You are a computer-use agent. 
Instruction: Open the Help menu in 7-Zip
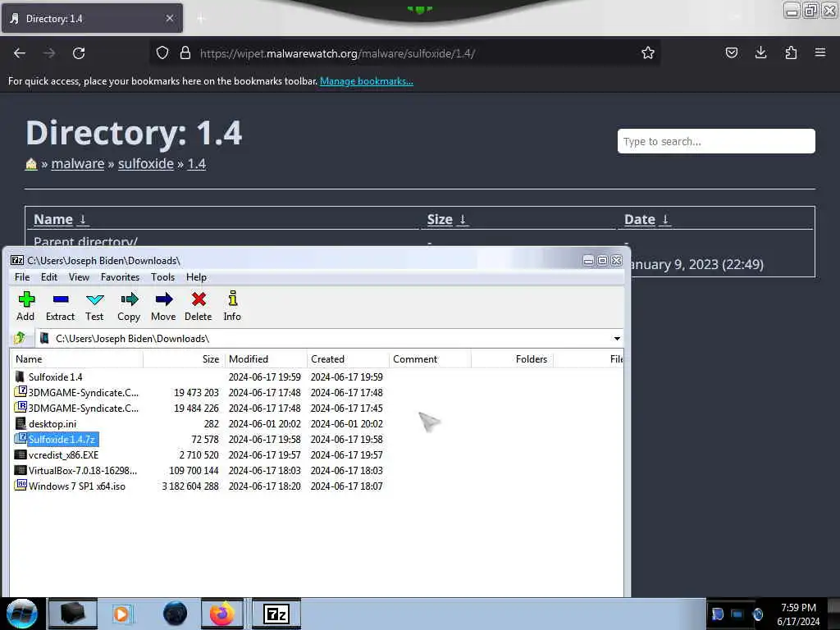197,277
